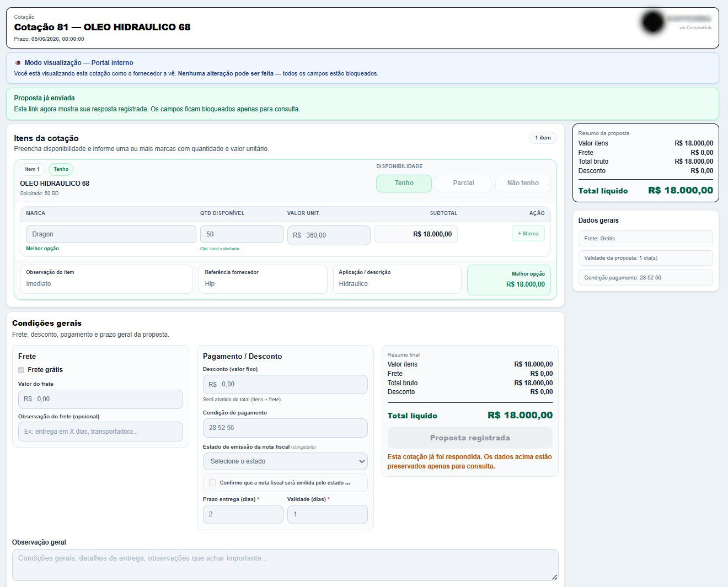Click Total líquido value in Resumo final
Image resolution: width=728 pixels, height=587 pixels.
(x=520, y=416)
